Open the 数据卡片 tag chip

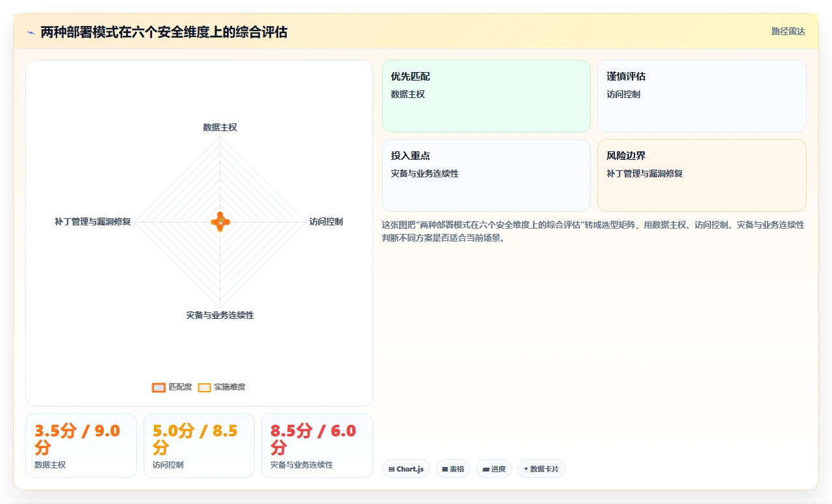[x=541, y=469]
